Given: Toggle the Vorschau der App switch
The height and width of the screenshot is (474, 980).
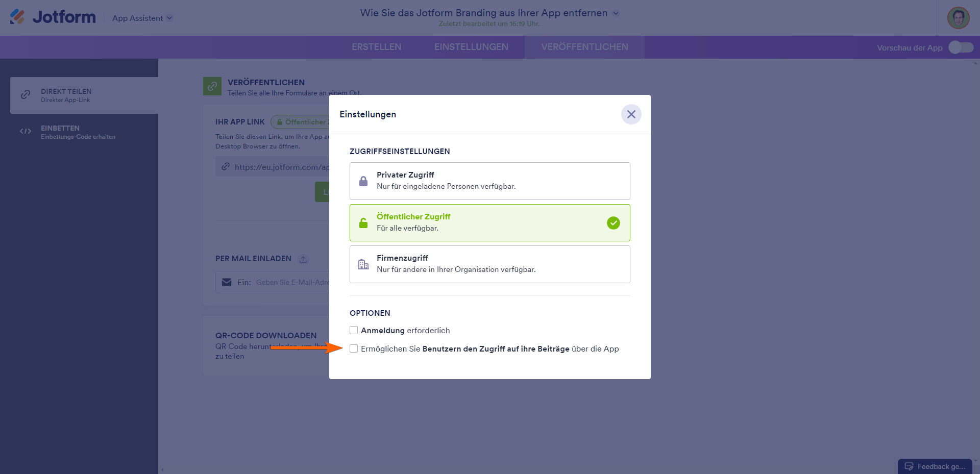Looking at the screenshot, I should tap(961, 47).
